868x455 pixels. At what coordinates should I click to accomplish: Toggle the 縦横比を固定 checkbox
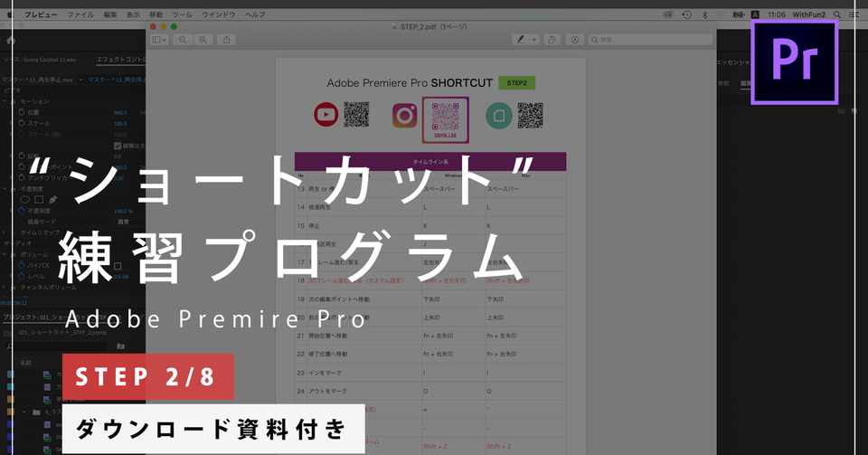click(118, 146)
